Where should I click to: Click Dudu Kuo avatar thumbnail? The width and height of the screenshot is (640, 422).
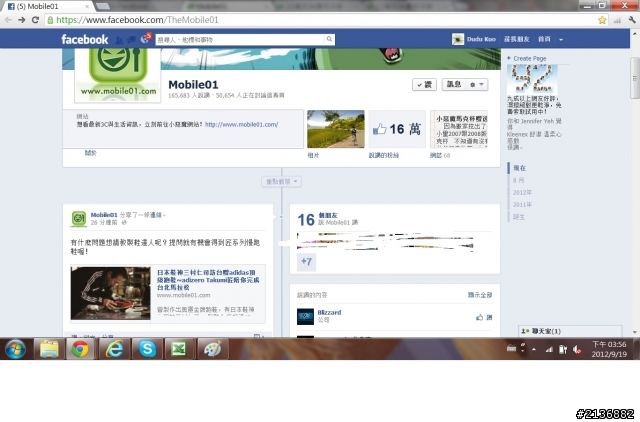[458, 39]
